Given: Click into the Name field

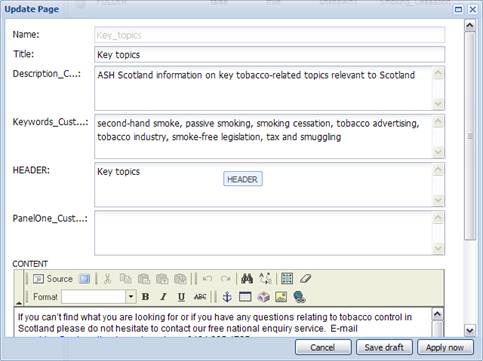Looking at the screenshot, I should point(269,35).
